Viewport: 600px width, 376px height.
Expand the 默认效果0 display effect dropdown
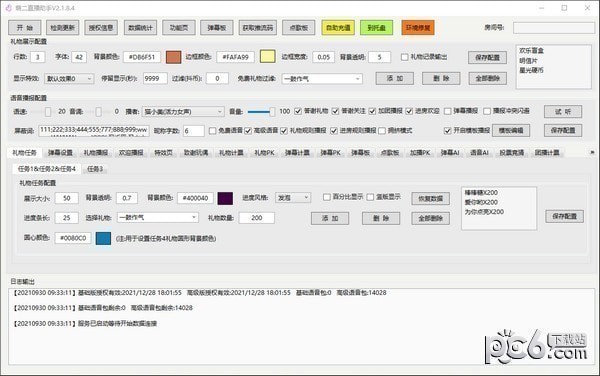[x=69, y=78]
